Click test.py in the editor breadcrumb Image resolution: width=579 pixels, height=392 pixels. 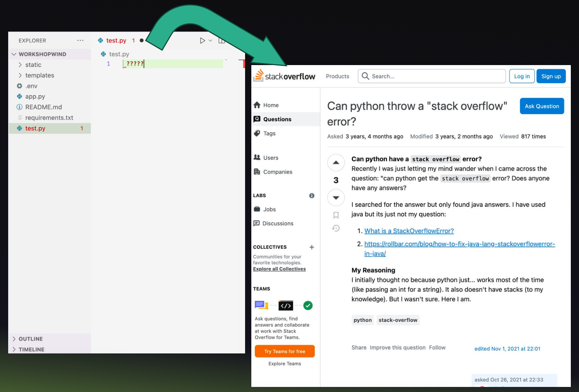point(119,54)
